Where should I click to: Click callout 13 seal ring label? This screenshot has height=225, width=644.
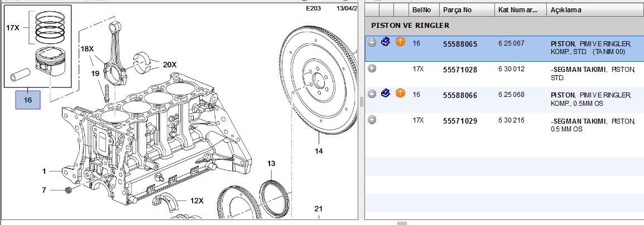pyautogui.click(x=271, y=164)
